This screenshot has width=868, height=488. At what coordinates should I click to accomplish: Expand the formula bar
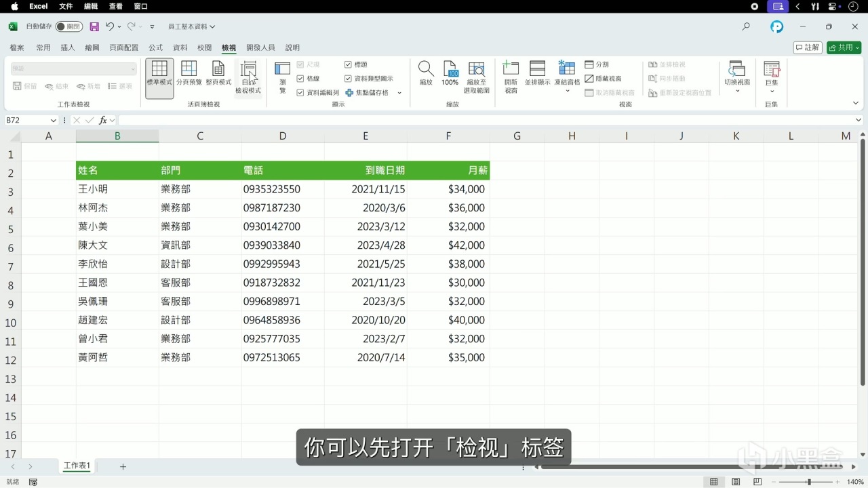(859, 120)
